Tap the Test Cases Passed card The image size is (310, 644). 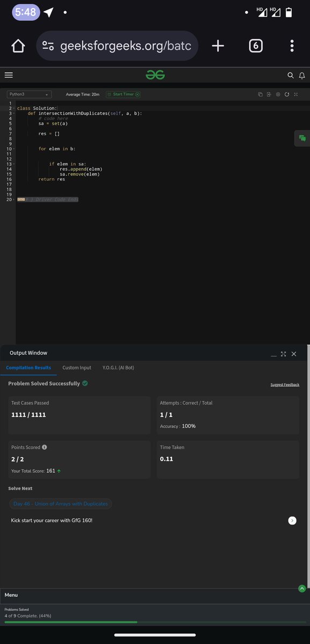[80, 415]
